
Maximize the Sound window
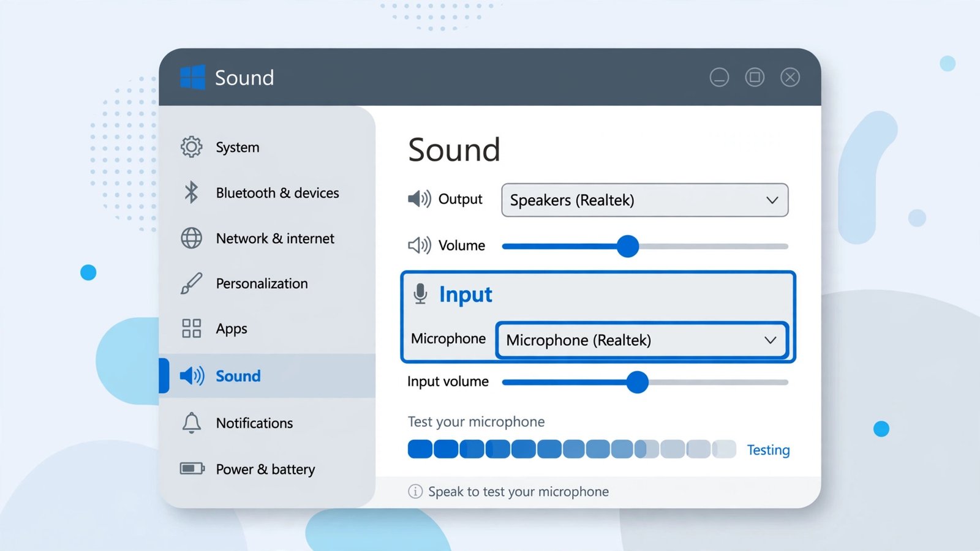(x=755, y=77)
